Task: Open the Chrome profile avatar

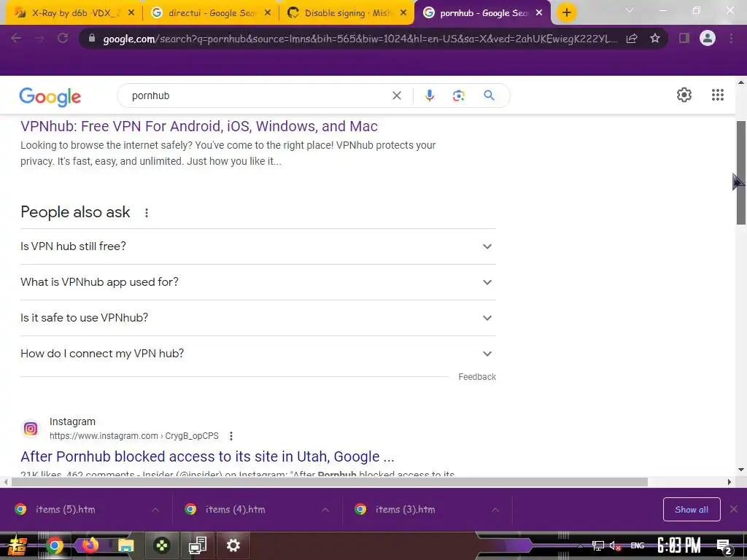Action: click(x=708, y=38)
